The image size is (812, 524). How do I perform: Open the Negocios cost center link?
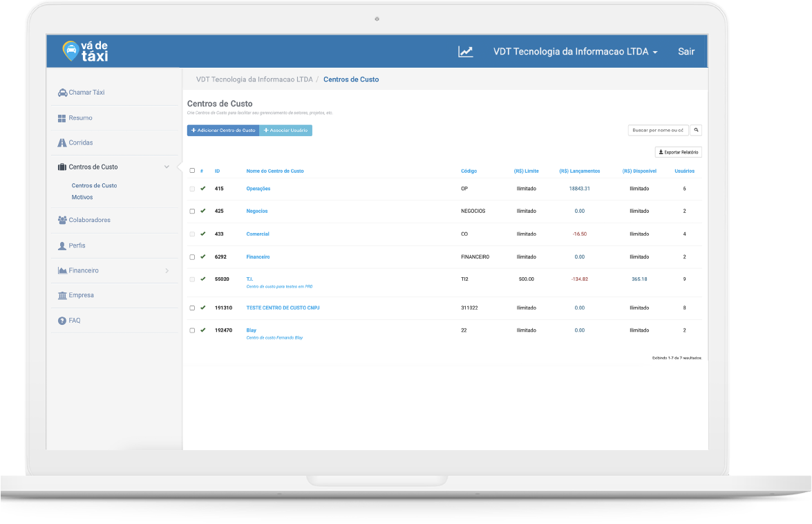click(257, 212)
